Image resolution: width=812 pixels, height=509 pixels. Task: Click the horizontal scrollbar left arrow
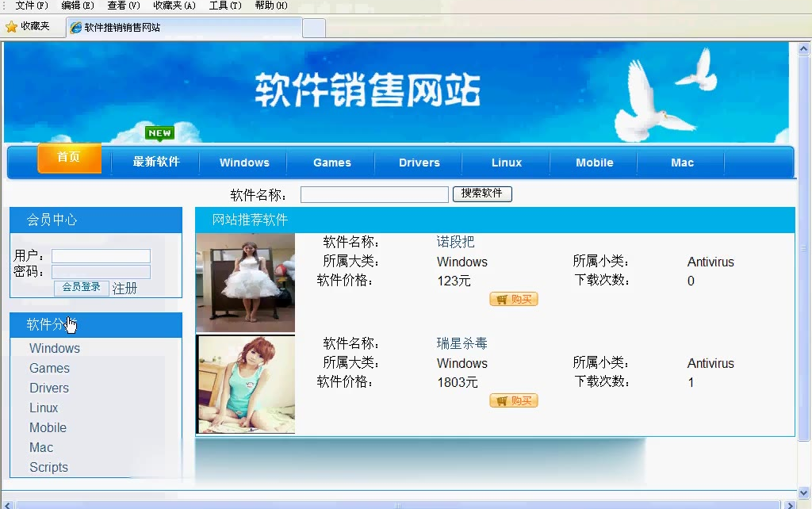7,505
